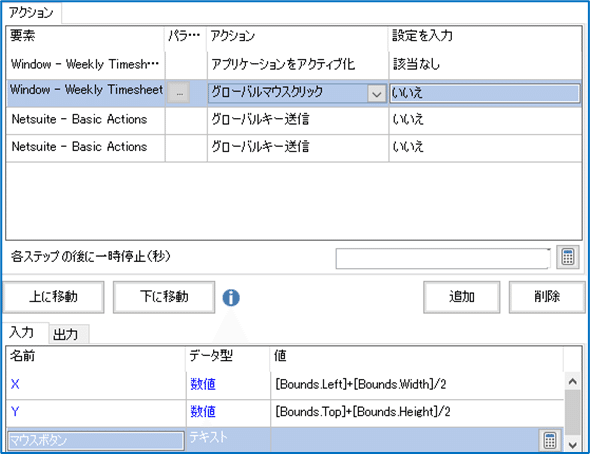Focus the pause-after-each-step seconds input field

click(x=443, y=258)
